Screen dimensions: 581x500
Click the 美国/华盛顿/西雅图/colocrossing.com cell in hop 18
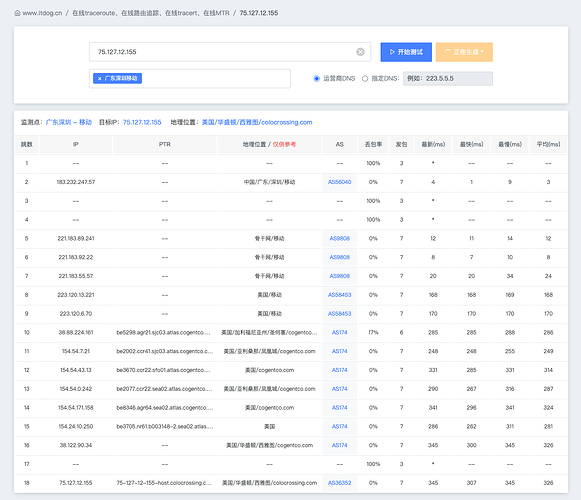(x=269, y=483)
